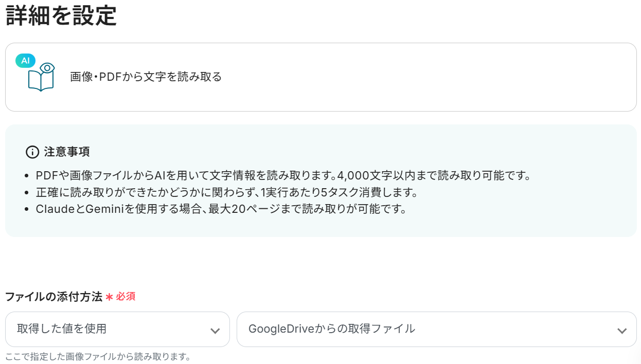
Task: Click the red required asterisk
Action: [109, 297]
